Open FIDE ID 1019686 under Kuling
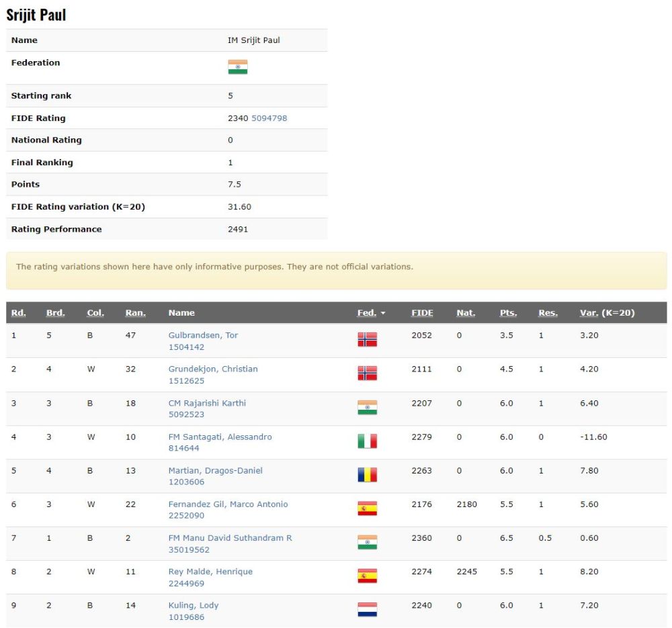The height and width of the screenshot is (628, 672). click(186, 617)
